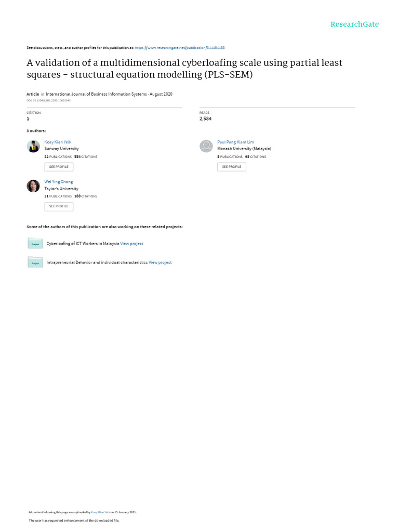Screen dimensions: 399x532
Task: Click the Intrapreneurial Behavior project icon
Action: click(35, 262)
